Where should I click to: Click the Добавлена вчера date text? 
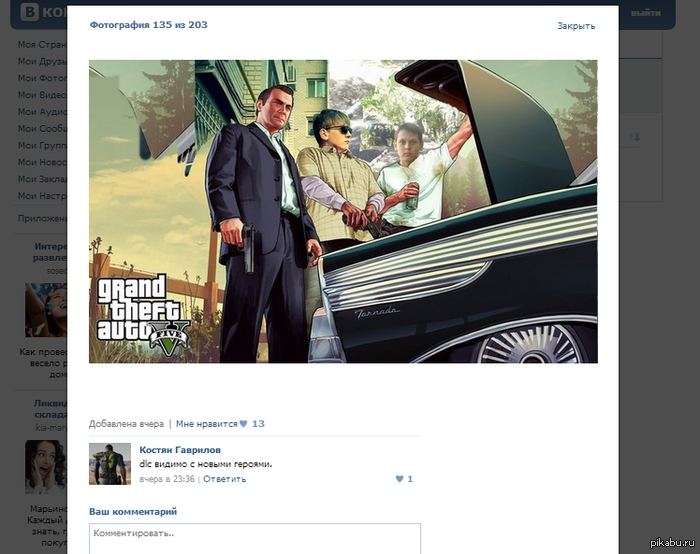point(126,424)
